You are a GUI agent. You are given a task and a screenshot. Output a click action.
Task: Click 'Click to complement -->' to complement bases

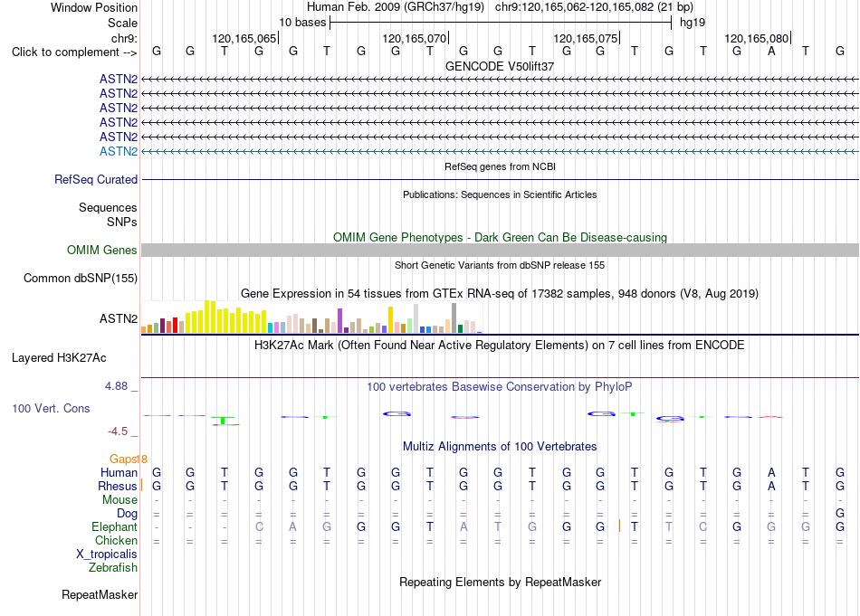(74, 52)
